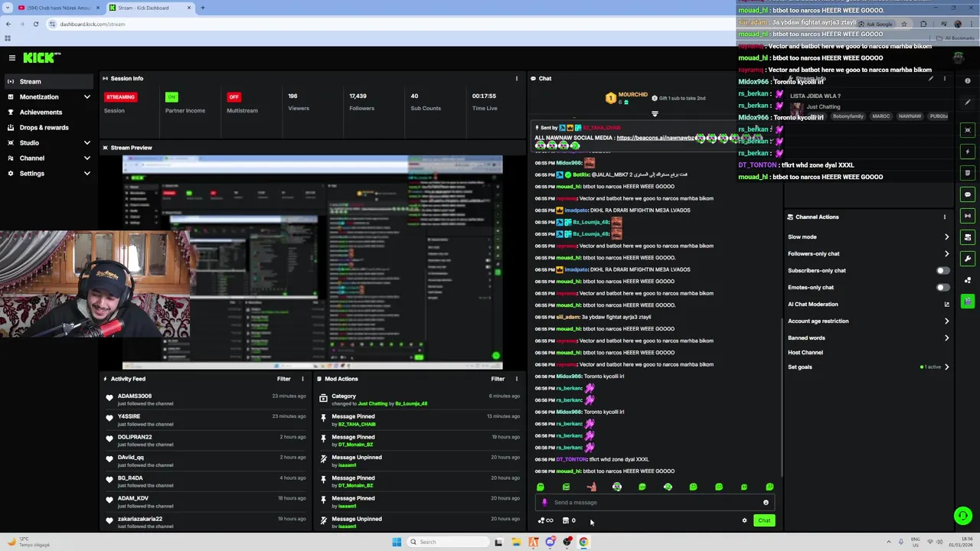Click Host Channel in Channel Actions
Image resolution: width=980 pixels, height=551 pixels.
click(805, 353)
